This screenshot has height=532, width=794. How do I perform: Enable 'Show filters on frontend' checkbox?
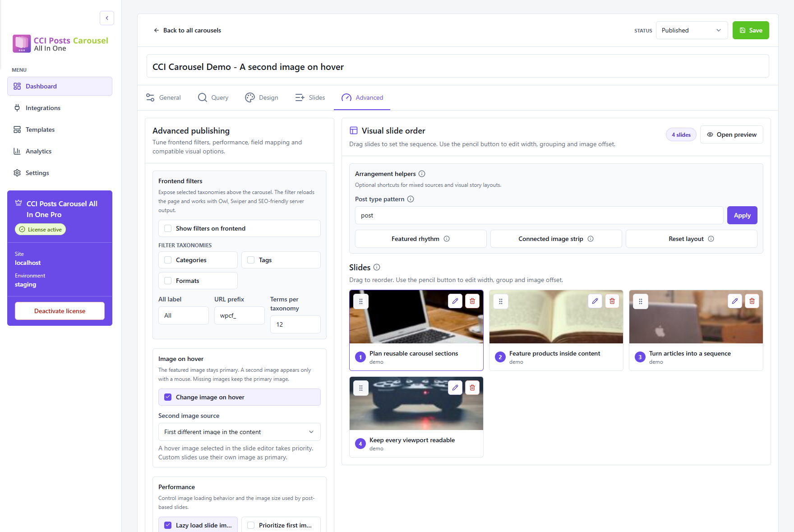point(168,228)
